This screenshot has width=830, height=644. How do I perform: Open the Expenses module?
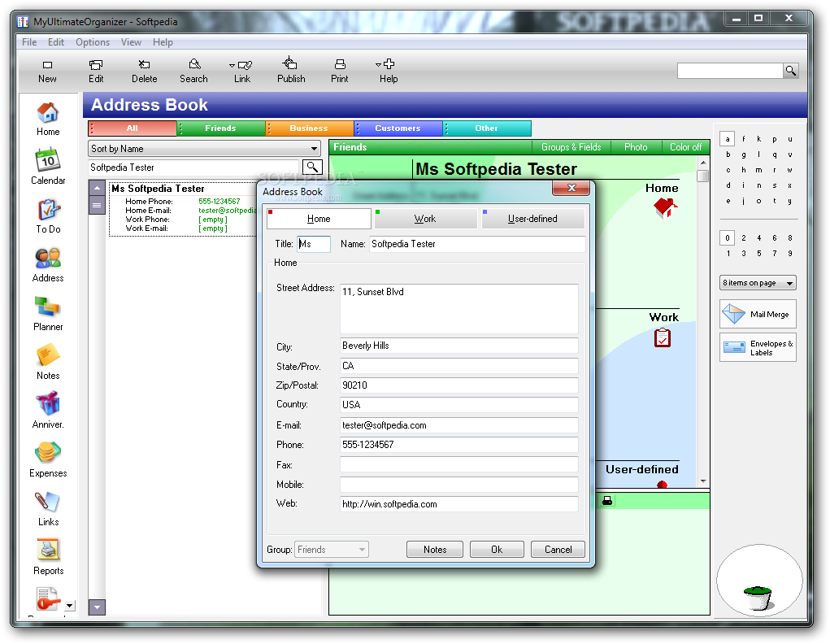48,459
